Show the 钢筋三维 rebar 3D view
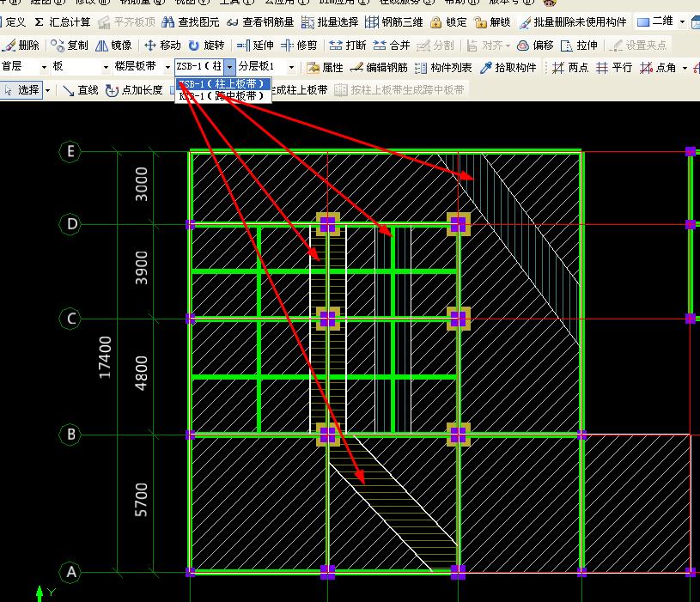The height and width of the screenshot is (602, 700). coord(393,21)
